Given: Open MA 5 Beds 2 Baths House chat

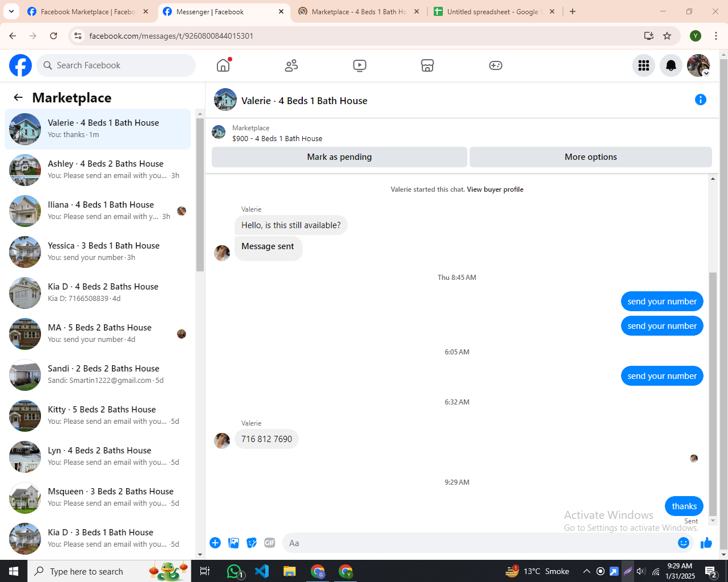Looking at the screenshot, I should coord(98,334).
